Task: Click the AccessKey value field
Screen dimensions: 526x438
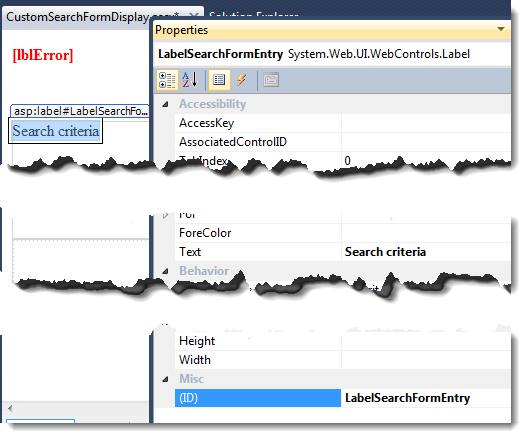Action: coord(426,123)
